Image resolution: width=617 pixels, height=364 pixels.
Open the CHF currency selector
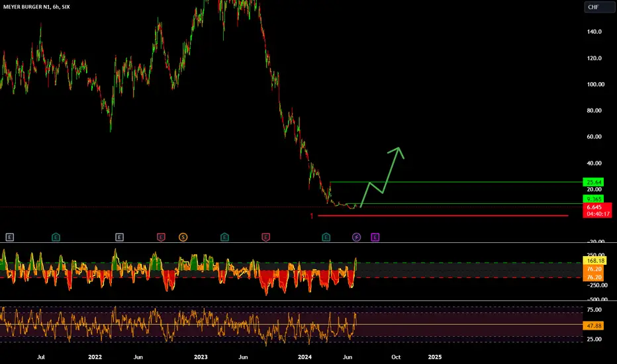[598, 7]
